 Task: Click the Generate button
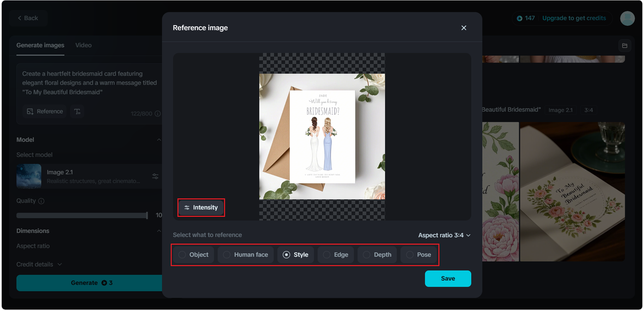click(x=89, y=283)
